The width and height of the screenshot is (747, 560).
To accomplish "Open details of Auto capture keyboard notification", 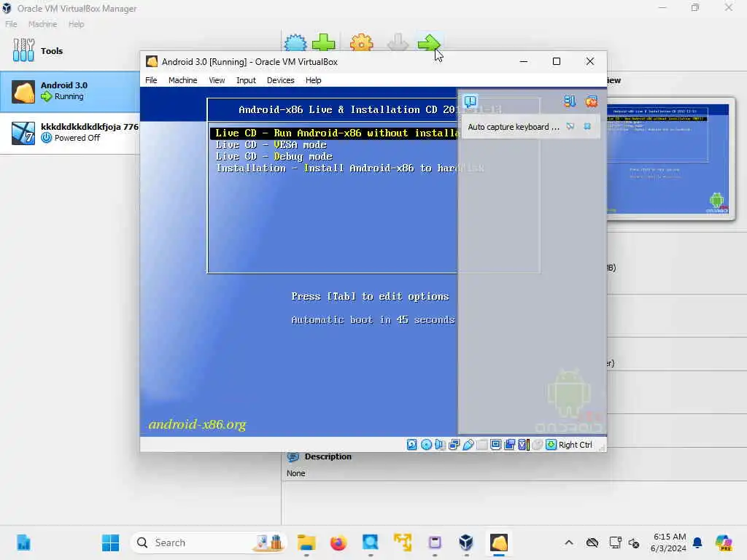I will [x=570, y=126].
